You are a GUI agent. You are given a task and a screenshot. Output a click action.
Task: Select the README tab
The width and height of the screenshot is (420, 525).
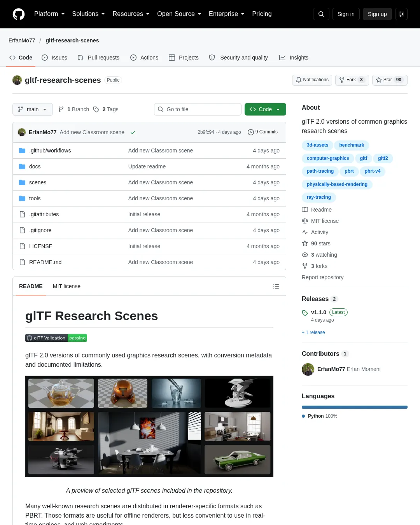pyautogui.click(x=31, y=286)
